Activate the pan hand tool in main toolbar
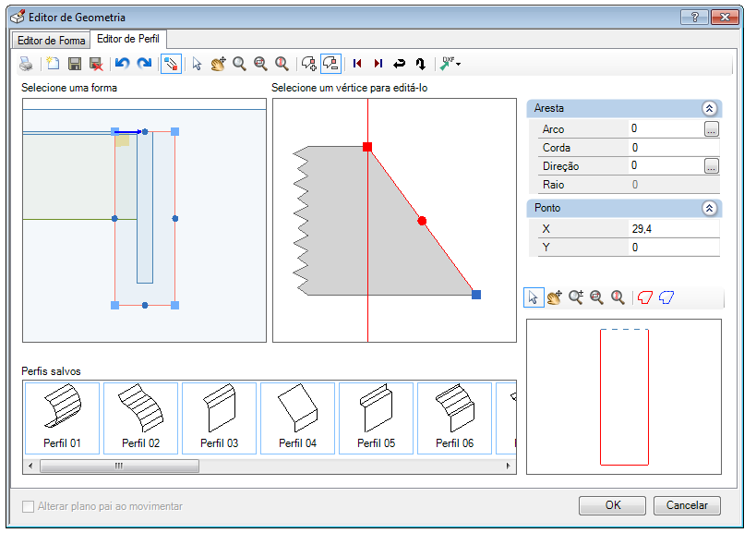 [x=218, y=64]
